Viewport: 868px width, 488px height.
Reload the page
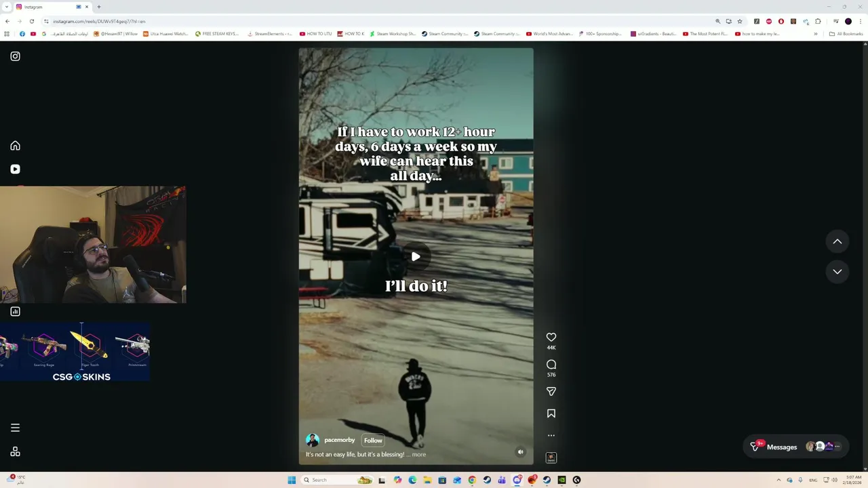pyautogui.click(x=31, y=21)
